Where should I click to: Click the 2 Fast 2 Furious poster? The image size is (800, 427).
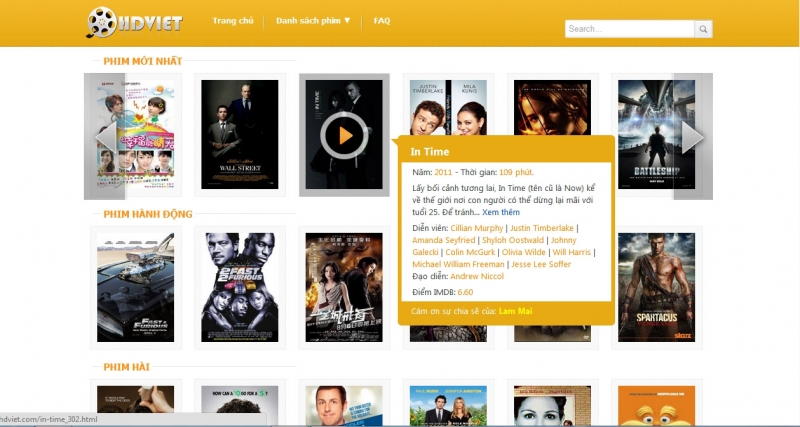point(239,286)
